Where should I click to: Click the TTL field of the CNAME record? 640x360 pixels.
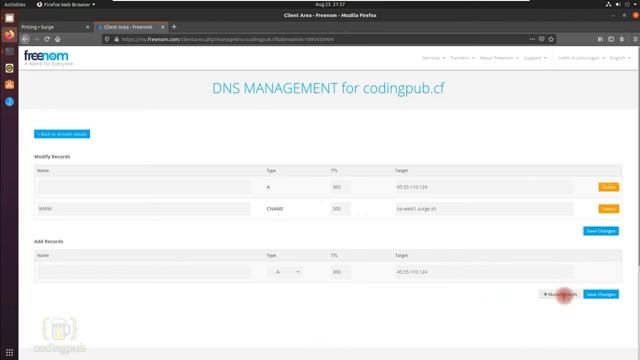tap(340, 209)
